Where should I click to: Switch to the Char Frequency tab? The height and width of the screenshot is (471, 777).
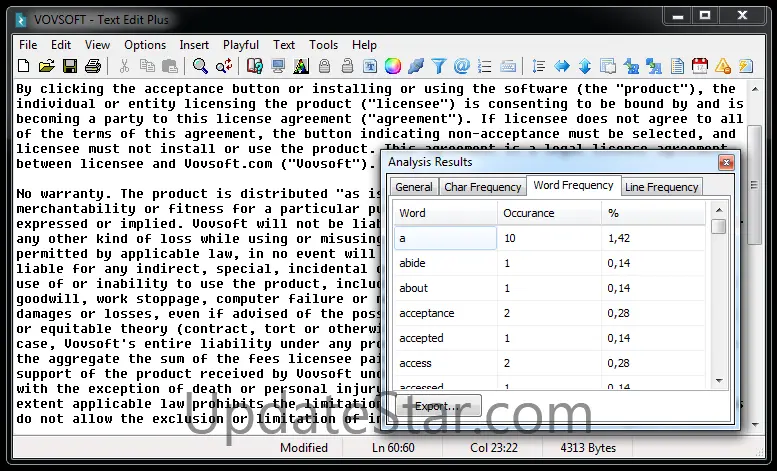pyautogui.click(x=482, y=187)
